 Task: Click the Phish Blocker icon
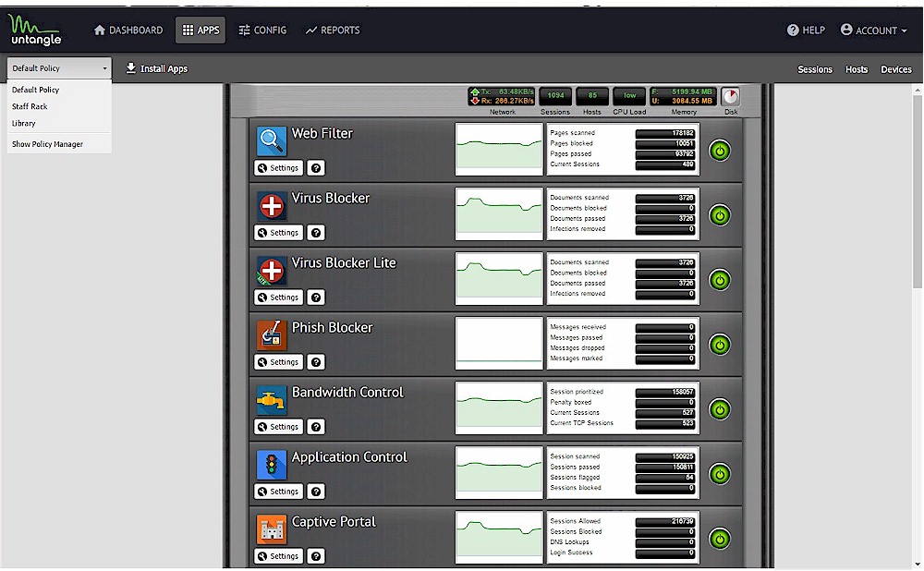point(272,335)
